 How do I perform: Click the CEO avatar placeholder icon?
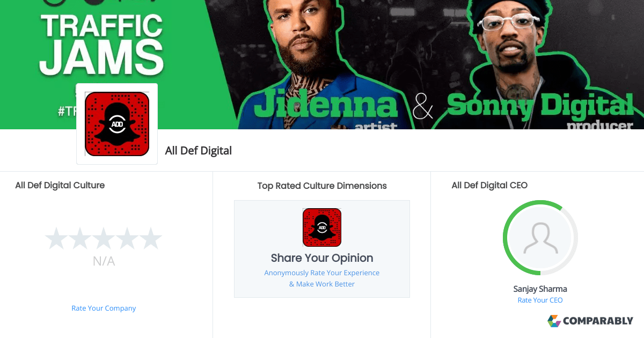coord(540,239)
